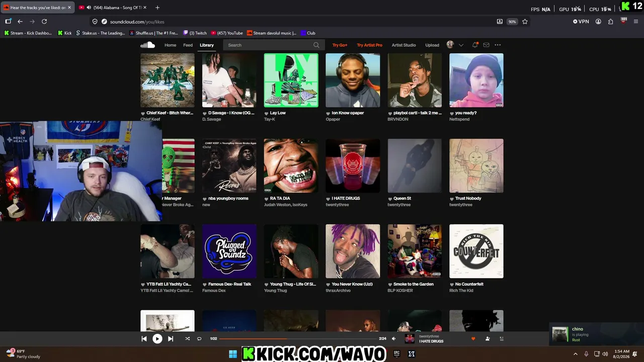This screenshot has width=644, height=362.
Task: Open the No Counterfeit cover art
Action: click(476, 251)
